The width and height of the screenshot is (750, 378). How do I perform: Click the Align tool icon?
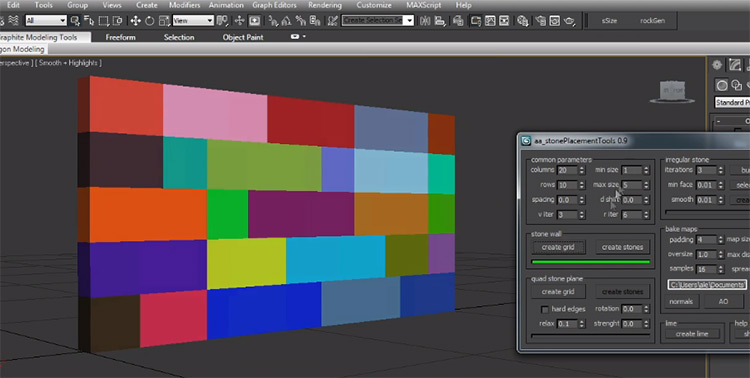pyautogui.click(x=440, y=21)
